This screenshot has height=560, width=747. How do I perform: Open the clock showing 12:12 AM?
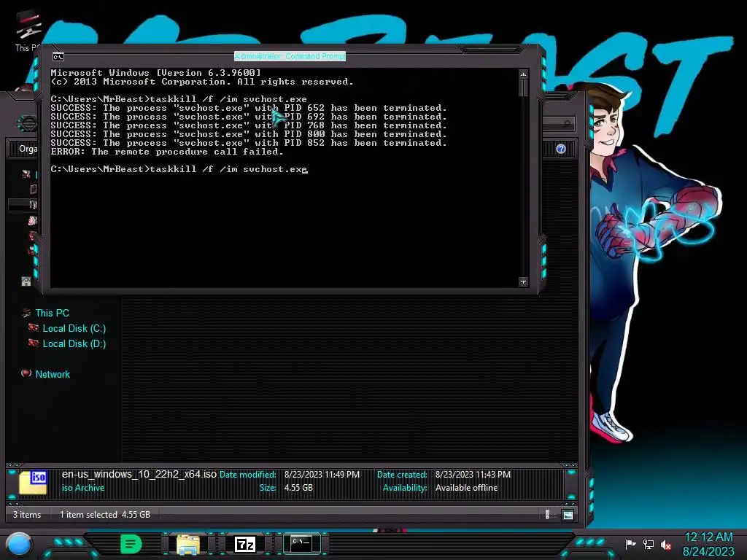pos(708,537)
